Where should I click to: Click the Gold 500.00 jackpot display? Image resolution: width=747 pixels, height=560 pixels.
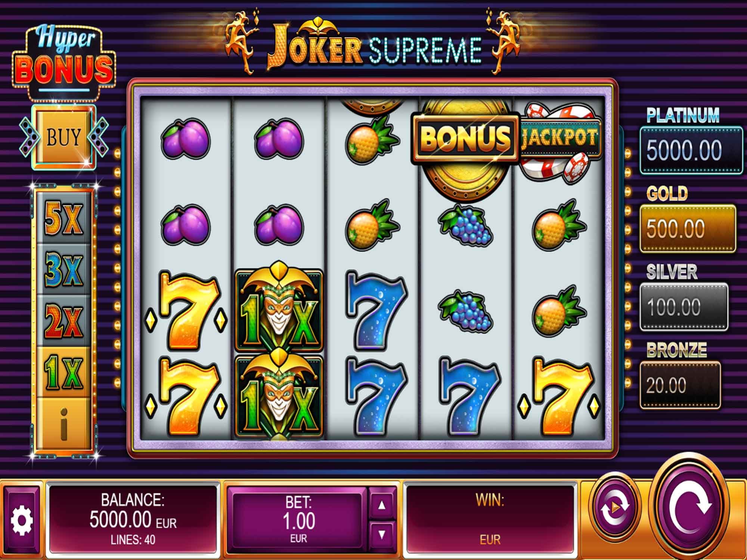pos(688,228)
